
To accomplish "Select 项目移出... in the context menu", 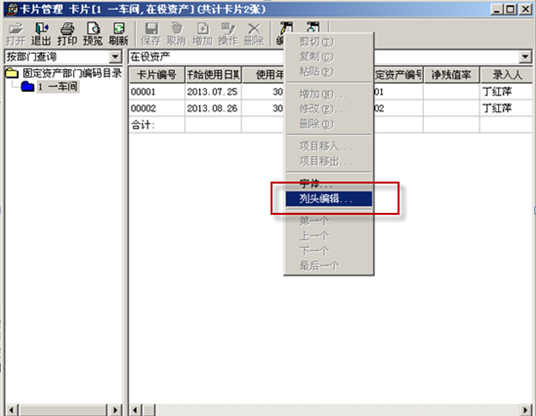I will coord(329,161).
